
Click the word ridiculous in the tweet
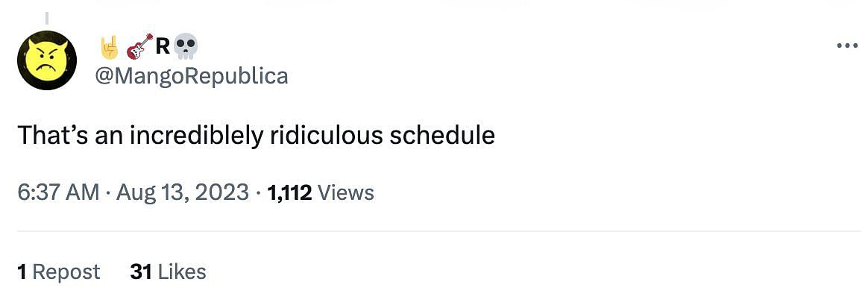[326, 135]
